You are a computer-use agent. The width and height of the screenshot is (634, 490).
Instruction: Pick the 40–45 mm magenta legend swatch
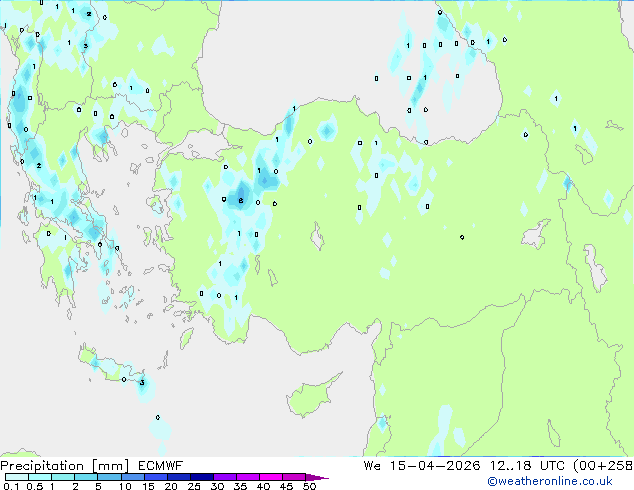click(x=271, y=477)
